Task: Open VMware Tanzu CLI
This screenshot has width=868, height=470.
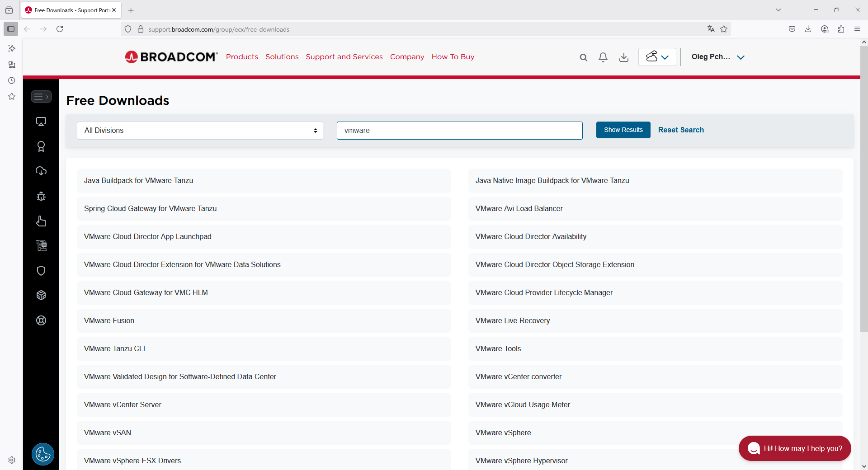Action: point(264,349)
